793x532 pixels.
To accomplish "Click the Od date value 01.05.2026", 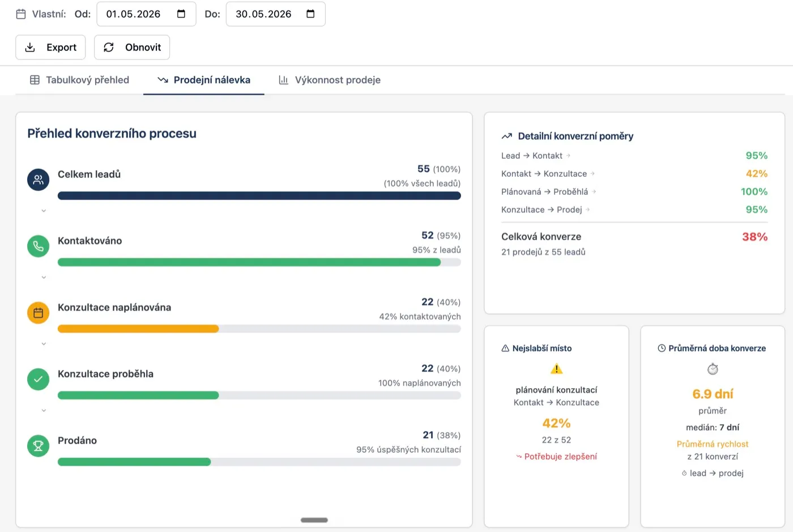I will click(133, 14).
